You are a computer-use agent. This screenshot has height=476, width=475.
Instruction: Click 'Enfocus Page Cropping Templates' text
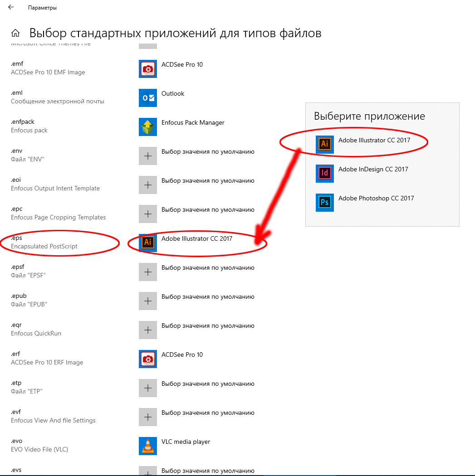(x=59, y=217)
